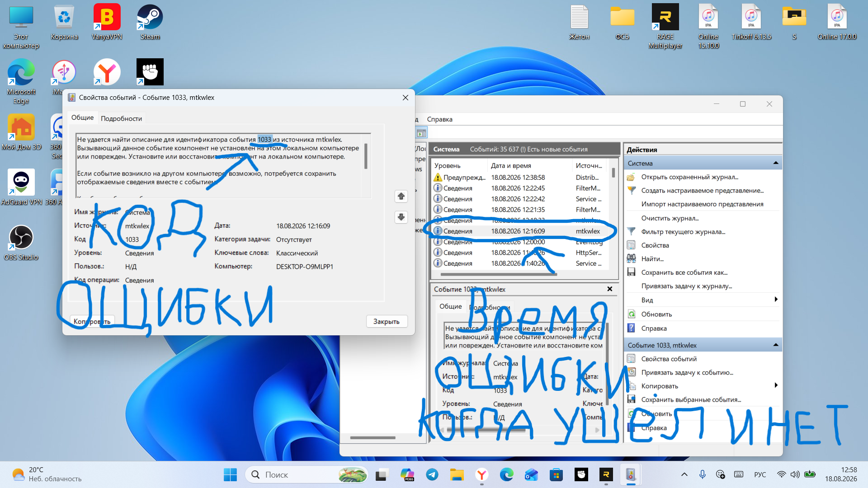
Task: Click Найти action in Действия pane
Action: click(652, 259)
